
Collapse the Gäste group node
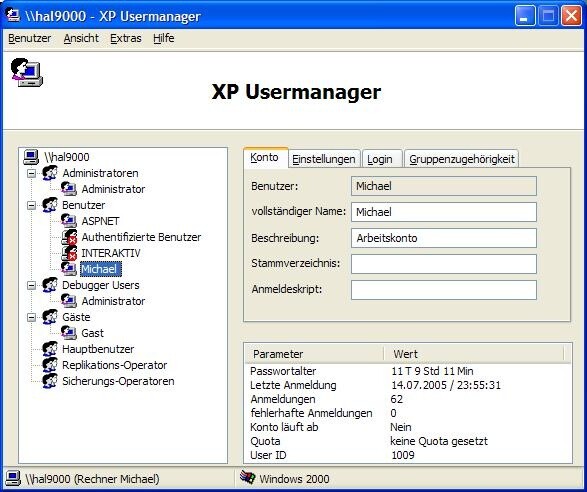coord(31,318)
